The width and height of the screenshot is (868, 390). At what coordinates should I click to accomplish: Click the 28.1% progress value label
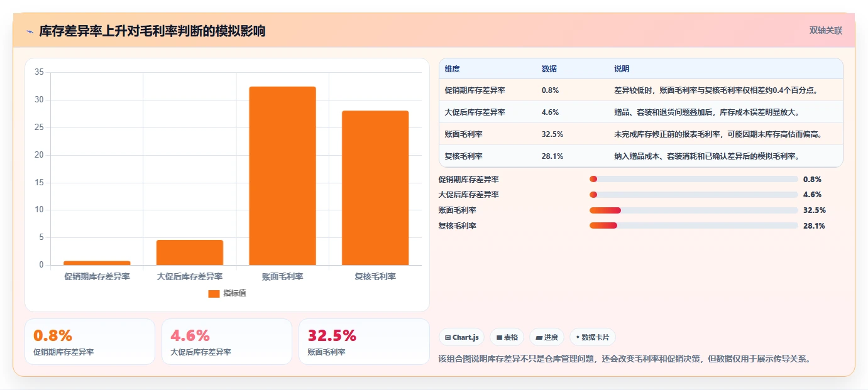814,226
